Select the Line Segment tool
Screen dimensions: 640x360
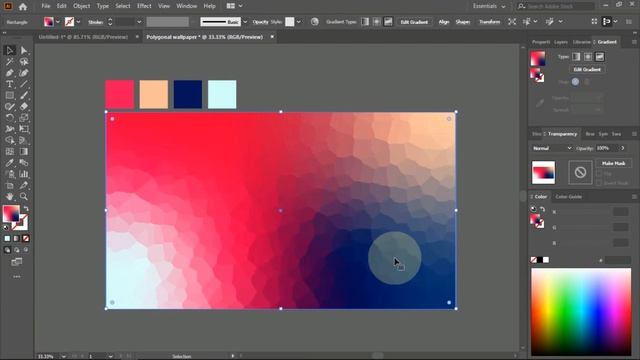[24, 84]
